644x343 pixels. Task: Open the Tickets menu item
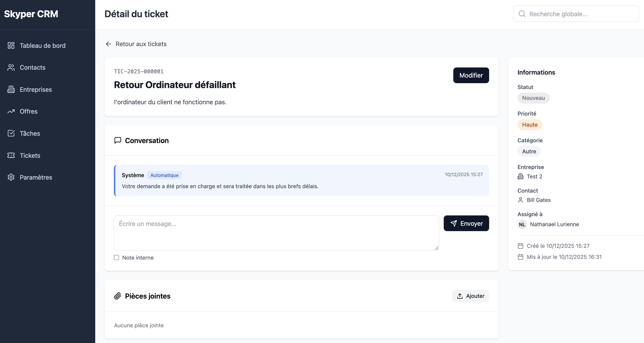tap(30, 156)
